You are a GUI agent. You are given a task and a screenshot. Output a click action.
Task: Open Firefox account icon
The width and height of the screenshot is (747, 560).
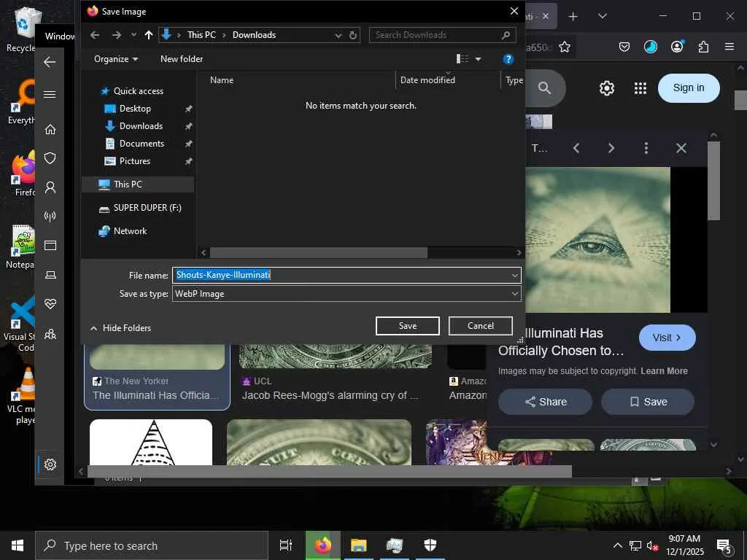[x=677, y=46]
